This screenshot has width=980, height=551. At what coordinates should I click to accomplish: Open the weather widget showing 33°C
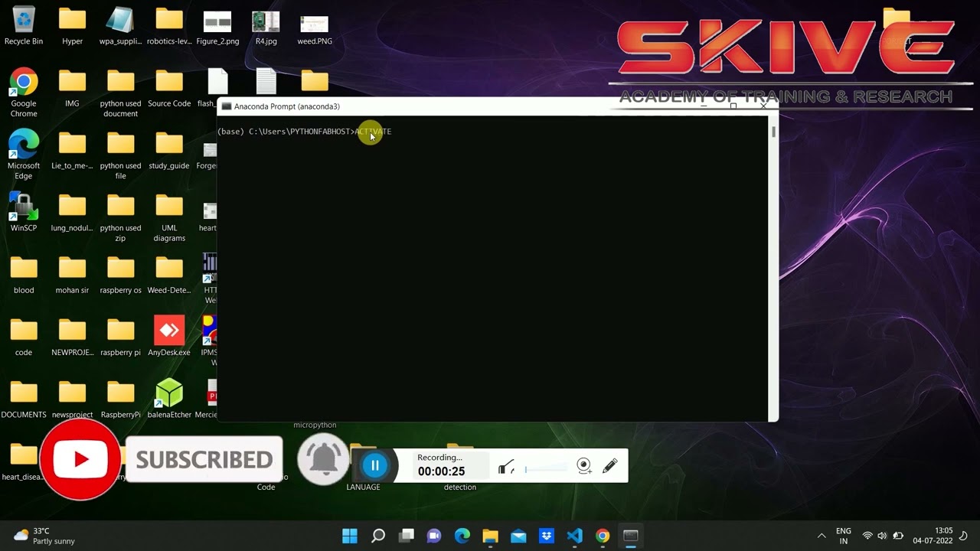44,536
